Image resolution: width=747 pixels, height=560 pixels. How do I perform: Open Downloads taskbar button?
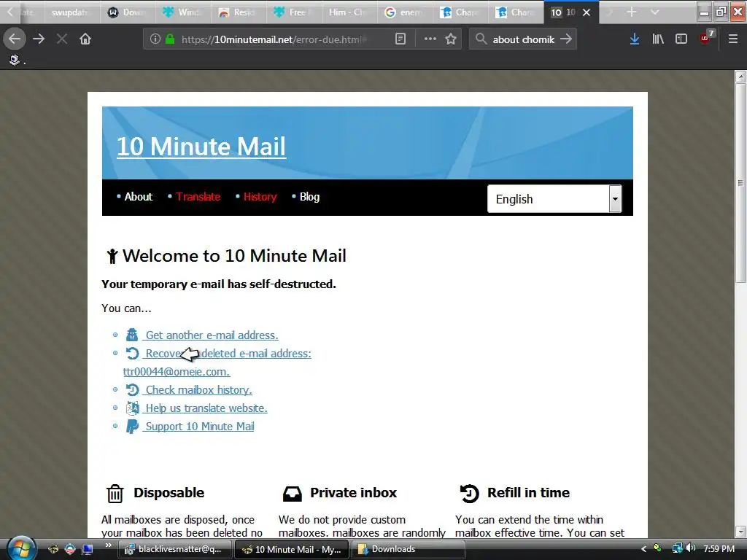(408, 549)
